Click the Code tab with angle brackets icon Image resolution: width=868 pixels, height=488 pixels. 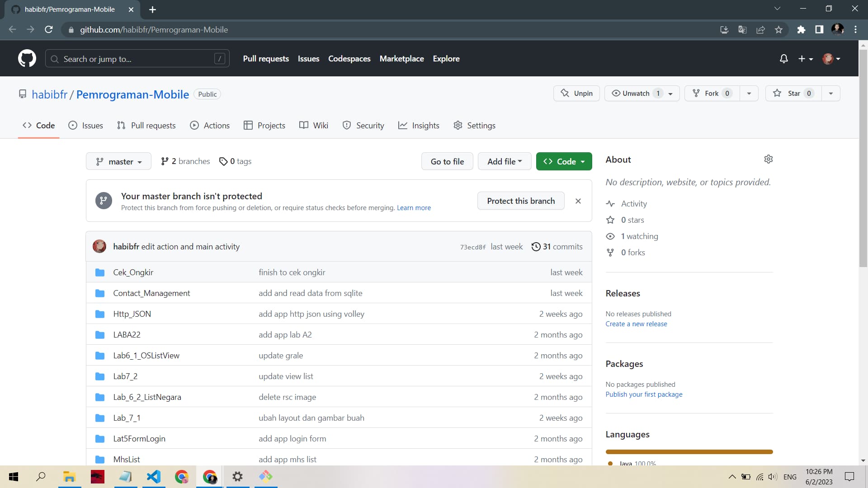(38, 125)
